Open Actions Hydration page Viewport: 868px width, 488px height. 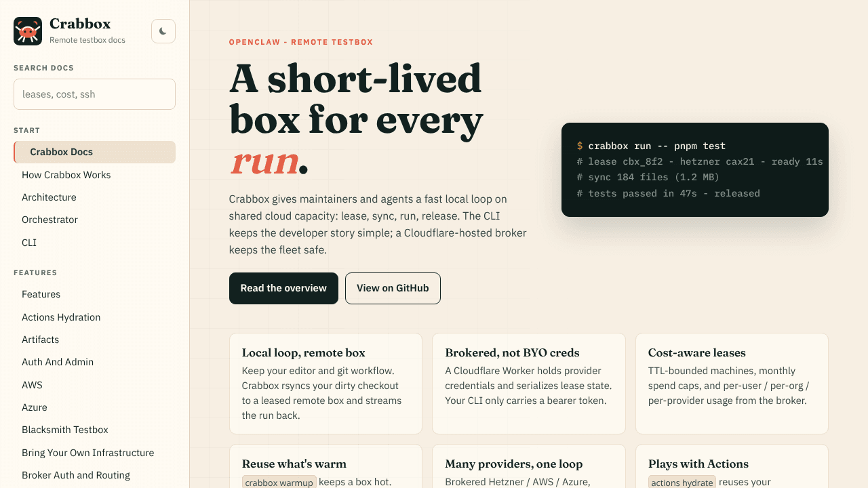tap(94, 317)
